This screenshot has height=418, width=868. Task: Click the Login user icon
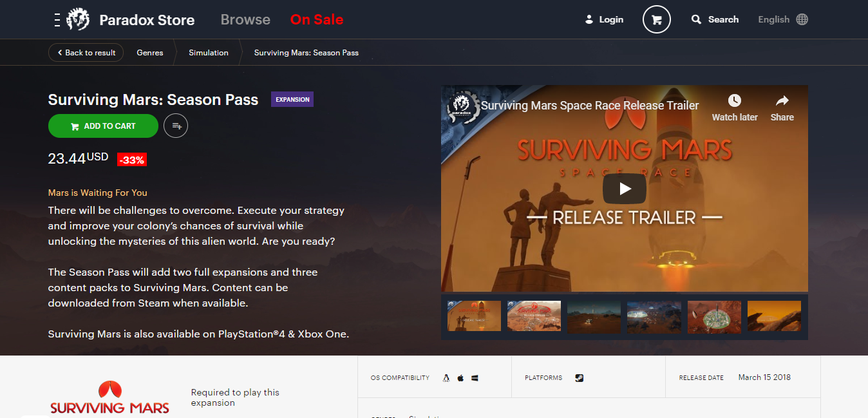[x=589, y=19]
